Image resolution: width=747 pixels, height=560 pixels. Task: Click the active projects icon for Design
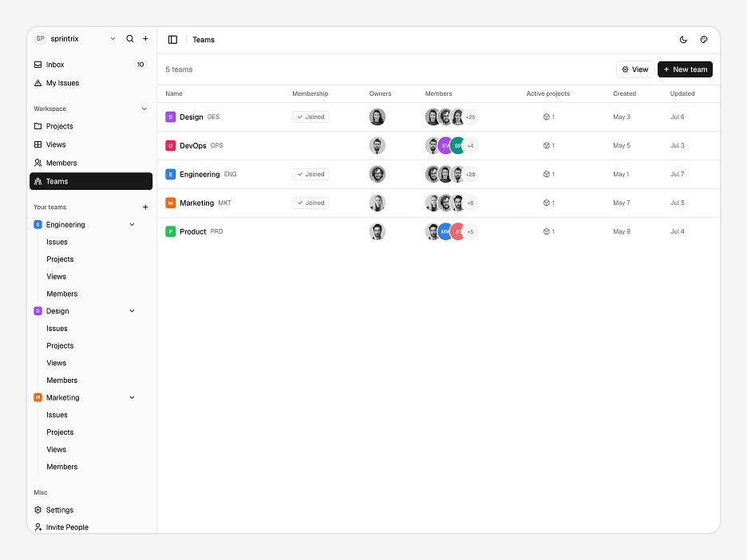(x=547, y=116)
